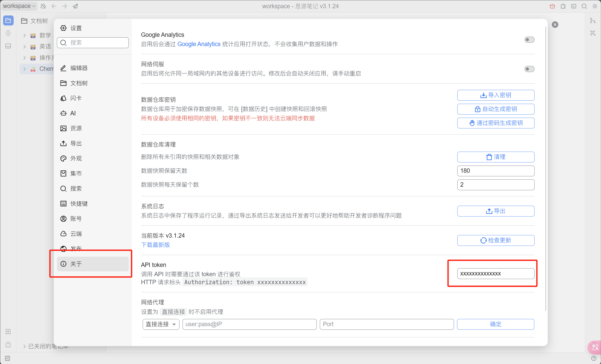Screen dimensions: 601x364
Task: Open the plugins puzzle icon
Action: (x=563, y=6)
